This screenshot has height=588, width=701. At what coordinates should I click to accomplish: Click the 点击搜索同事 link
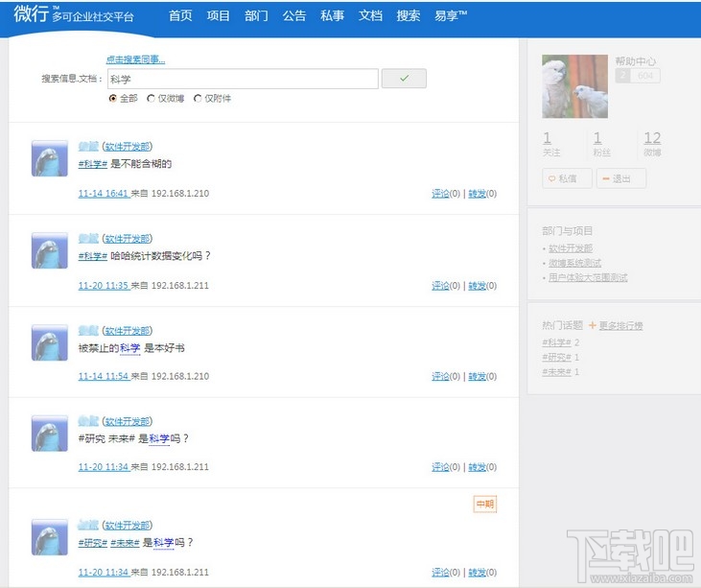135,59
